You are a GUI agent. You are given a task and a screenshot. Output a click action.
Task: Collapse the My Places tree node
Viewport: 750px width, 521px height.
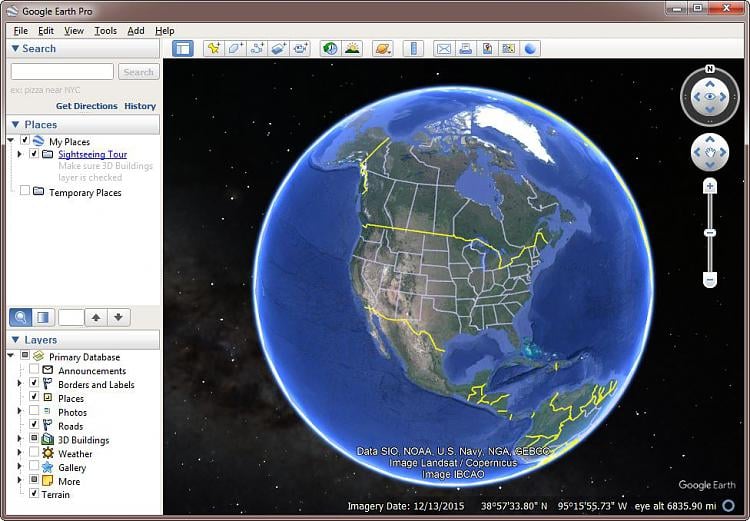point(11,140)
